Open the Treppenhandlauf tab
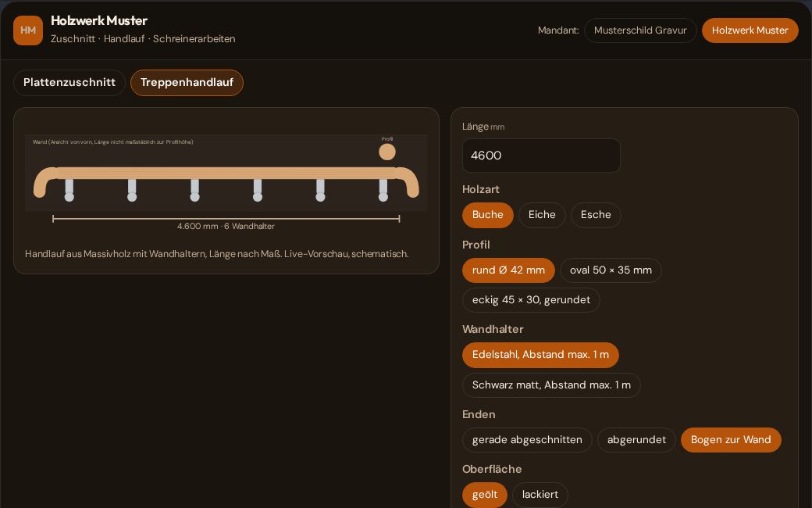 [187, 82]
